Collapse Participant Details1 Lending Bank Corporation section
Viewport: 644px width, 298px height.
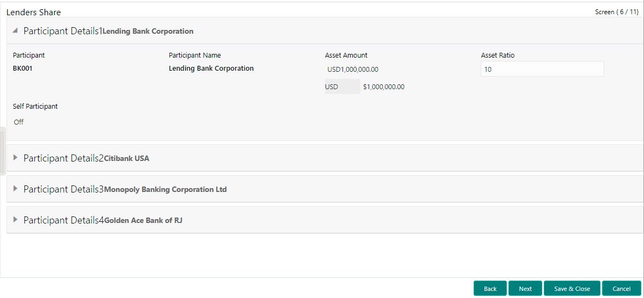(16, 31)
